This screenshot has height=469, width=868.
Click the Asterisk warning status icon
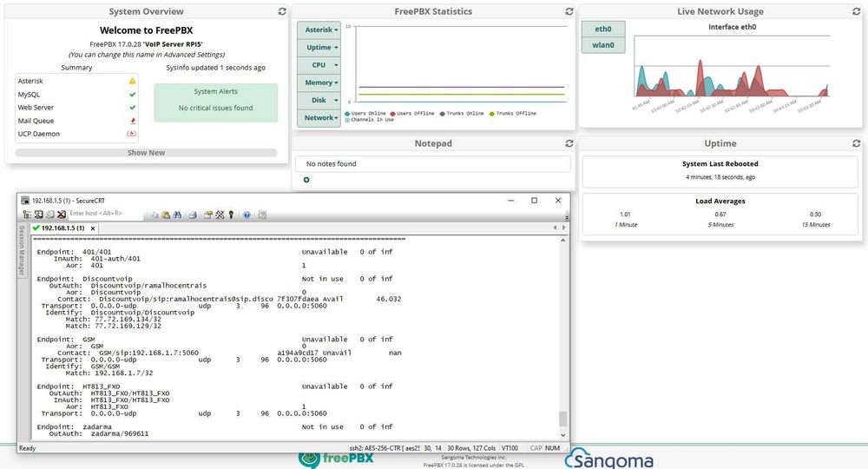[x=132, y=81]
